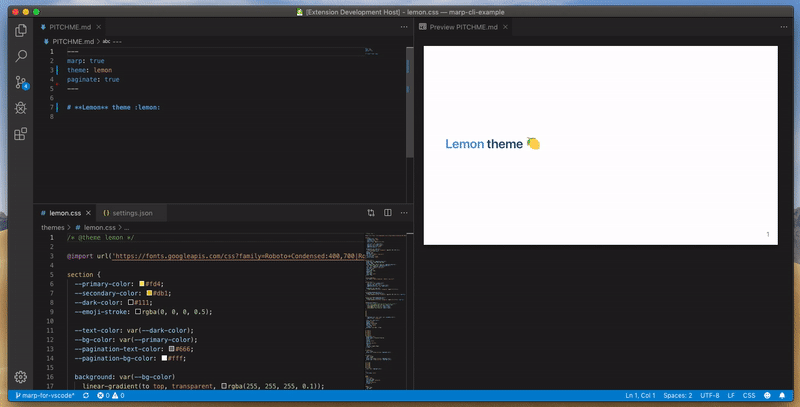
Task: Open the Extensions view
Action: click(20, 133)
